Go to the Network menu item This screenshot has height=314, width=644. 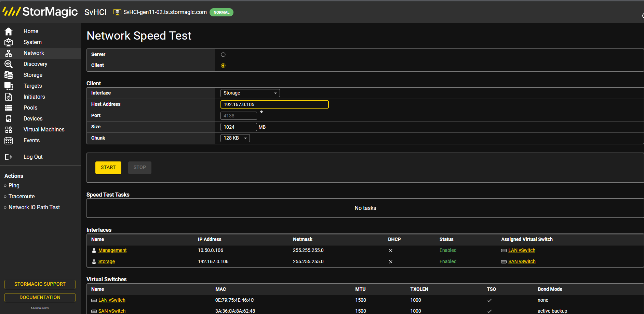(34, 53)
